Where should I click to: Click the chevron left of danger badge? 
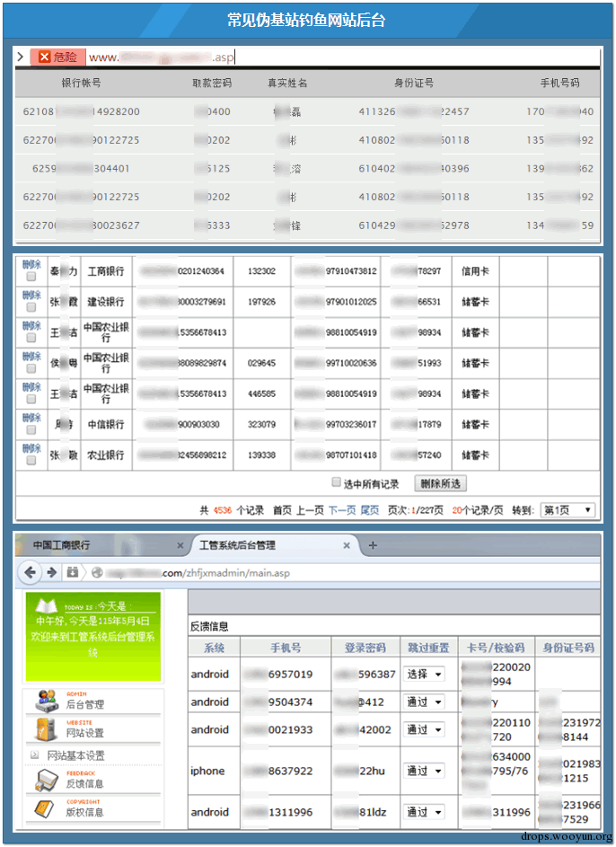pyautogui.click(x=21, y=57)
